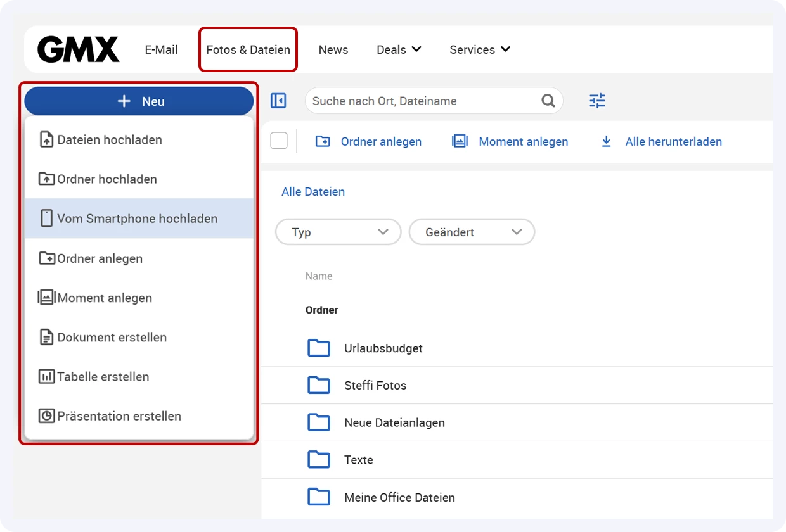
Task: Click the magnifying glass search icon
Action: click(548, 101)
